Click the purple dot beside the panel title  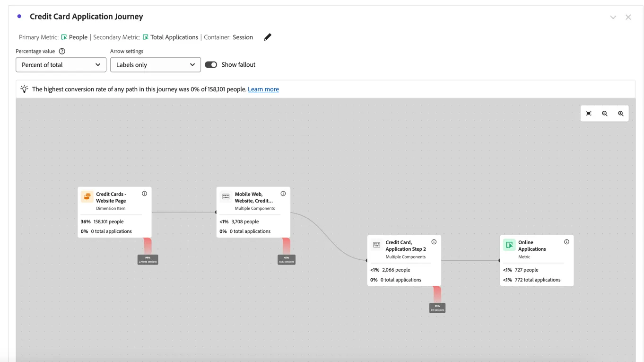click(19, 17)
